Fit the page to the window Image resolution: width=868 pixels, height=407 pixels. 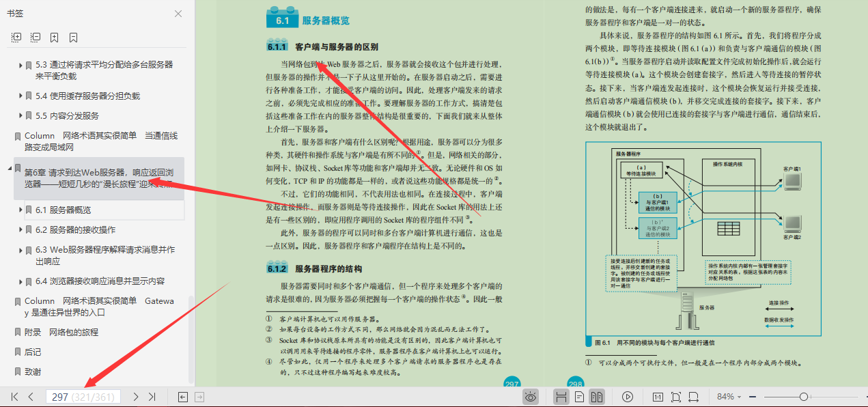(x=675, y=396)
